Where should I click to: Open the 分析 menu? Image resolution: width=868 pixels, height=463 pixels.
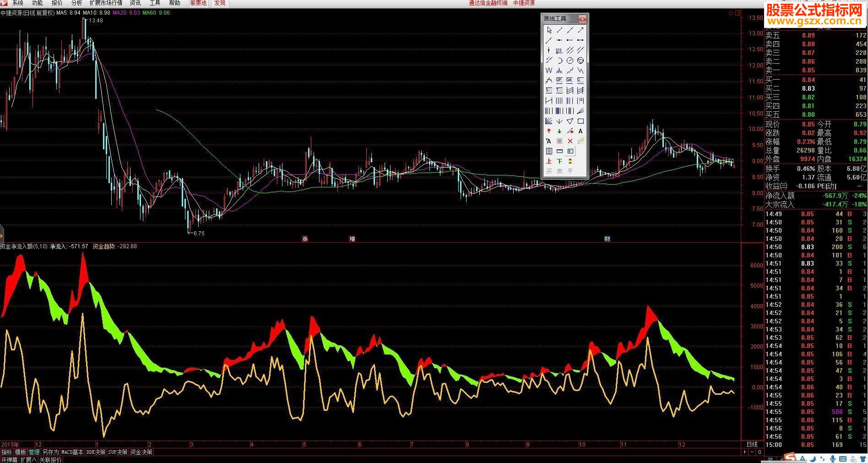[76, 3]
